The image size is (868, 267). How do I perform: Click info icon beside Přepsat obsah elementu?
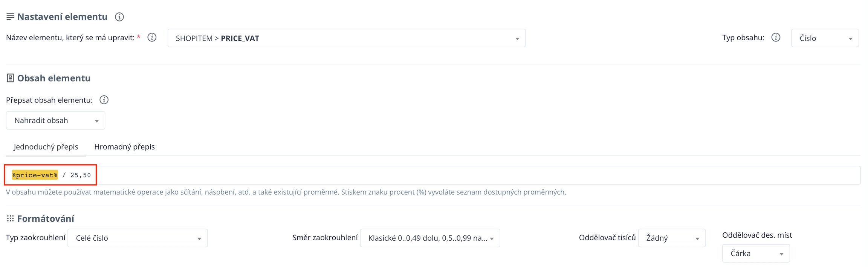(x=104, y=100)
